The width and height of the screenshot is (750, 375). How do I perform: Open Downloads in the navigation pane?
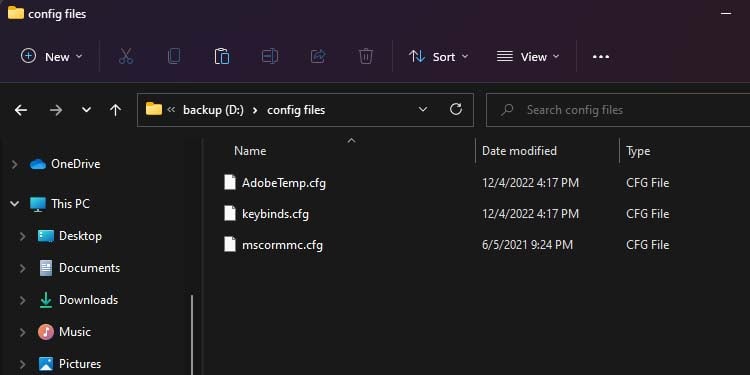(88, 300)
